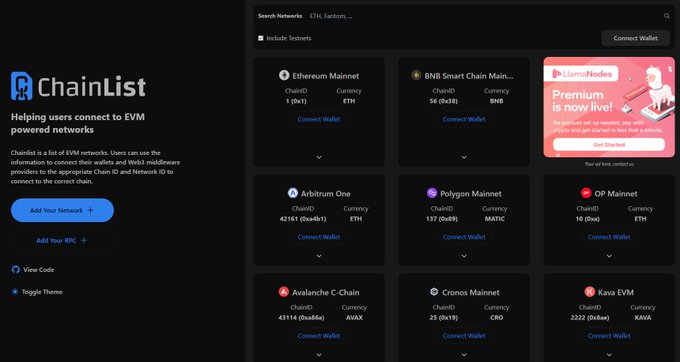
Task: Click the Kava EVM chain icon
Action: pyautogui.click(x=589, y=292)
